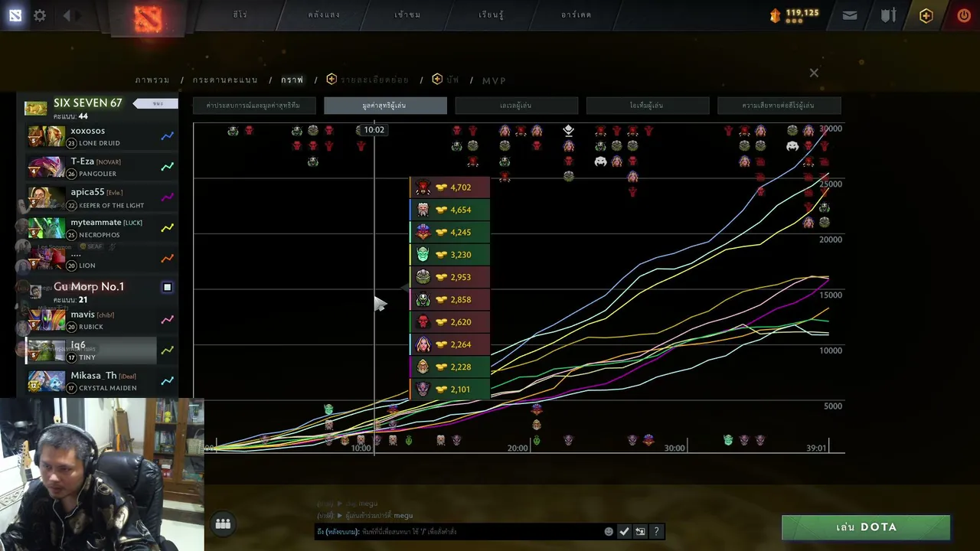This screenshot has height=551, width=980.
Task: Open the อาร์เคด menu
Action: 576,15
